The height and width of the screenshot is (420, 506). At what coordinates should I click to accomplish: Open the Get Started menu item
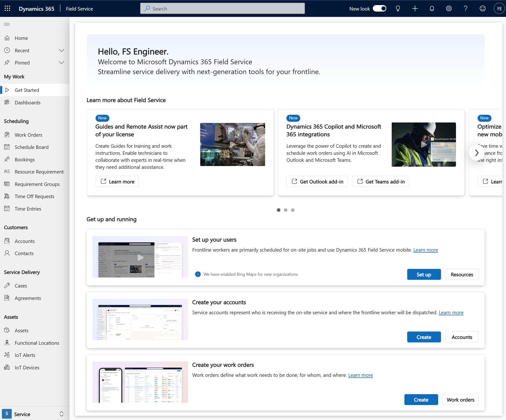point(27,90)
